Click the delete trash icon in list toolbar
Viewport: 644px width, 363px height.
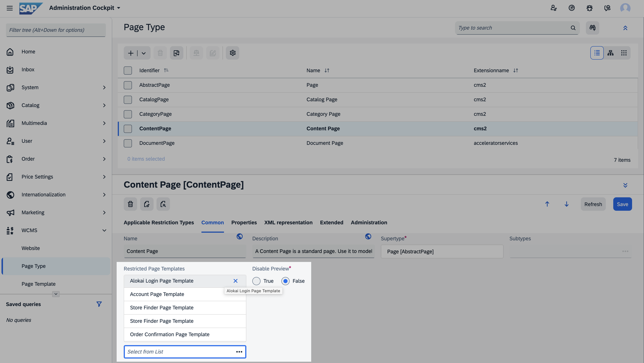(x=160, y=53)
